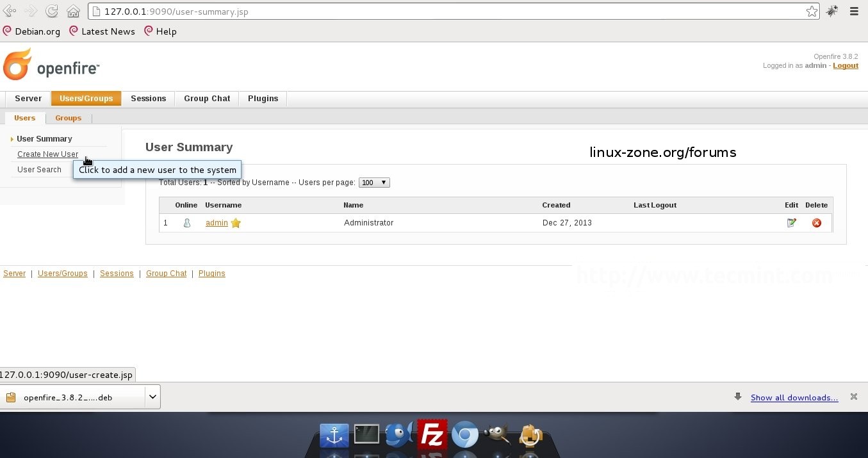
Task: Open the Plugins tab
Action: point(263,99)
